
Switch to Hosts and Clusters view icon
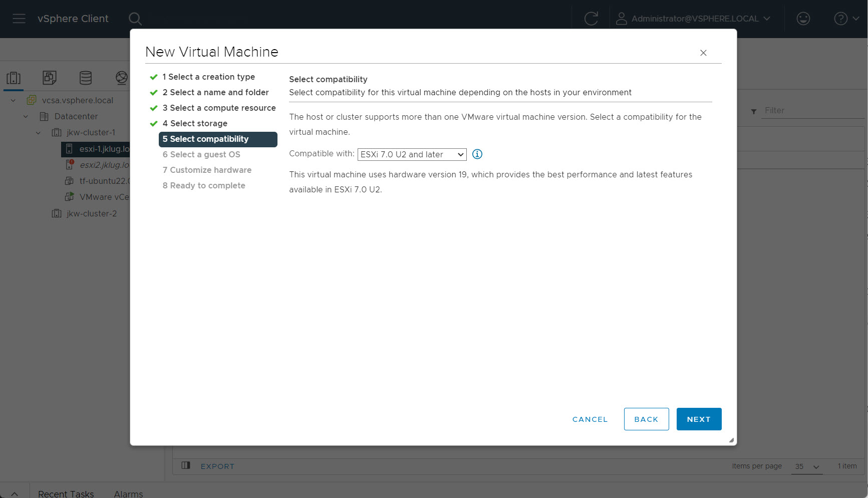point(14,78)
